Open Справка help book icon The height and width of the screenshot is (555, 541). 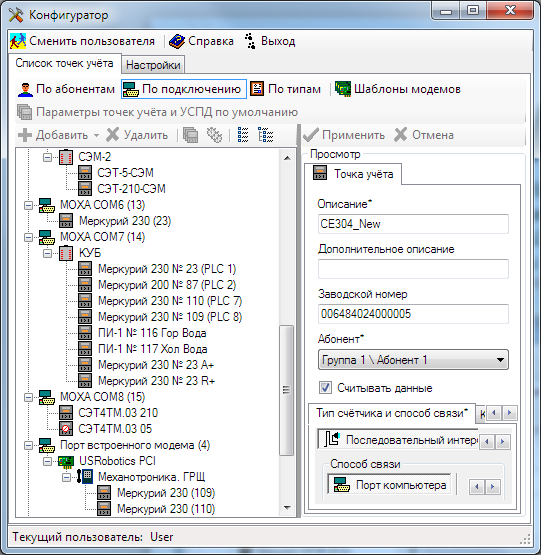pyautogui.click(x=177, y=41)
